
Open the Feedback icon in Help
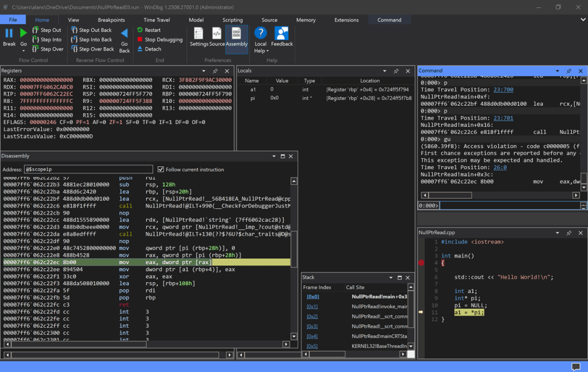click(x=281, y=34)
